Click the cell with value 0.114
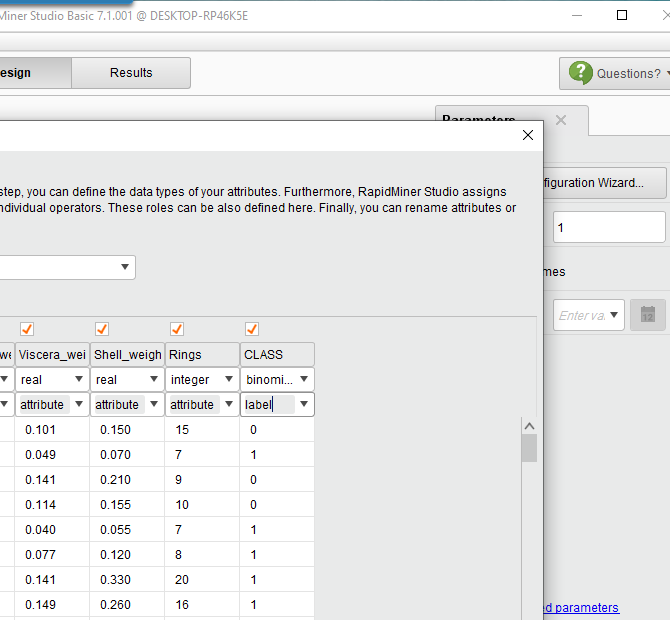Image resolution: width=670 pixels, height=620 pixels. click(52, 504)
